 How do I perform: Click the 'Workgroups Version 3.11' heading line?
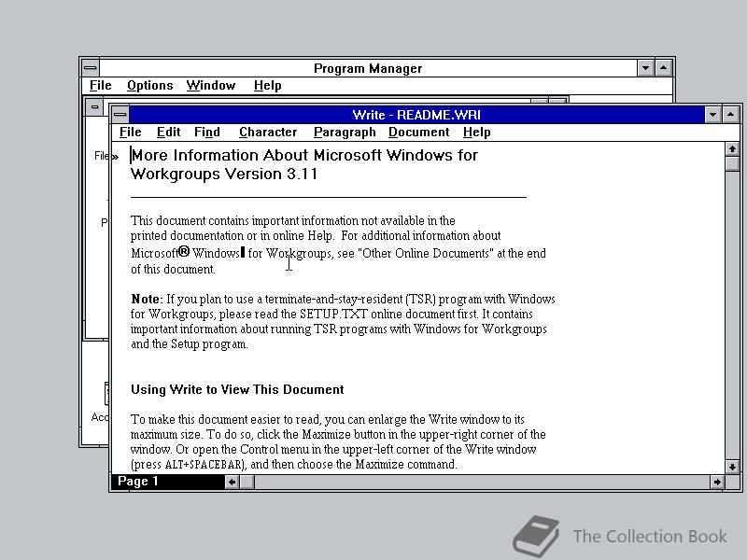tap(224, 174)
